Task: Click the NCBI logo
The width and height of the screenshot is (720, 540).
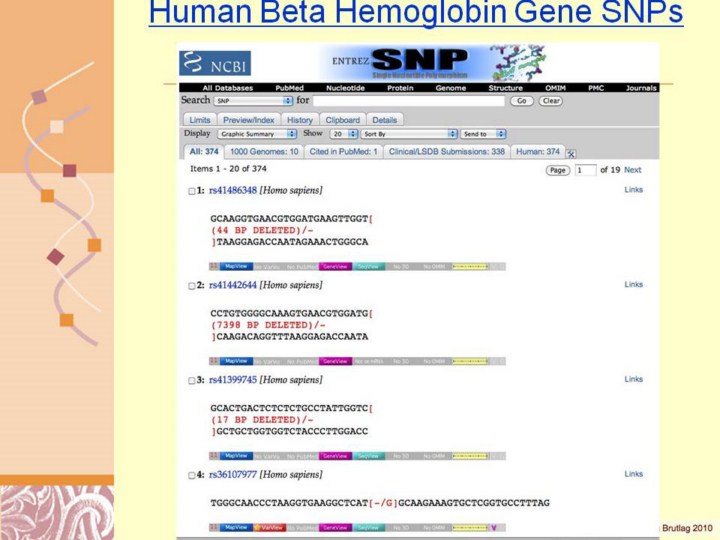Action: pyautogui.click(x=216, y=63)
